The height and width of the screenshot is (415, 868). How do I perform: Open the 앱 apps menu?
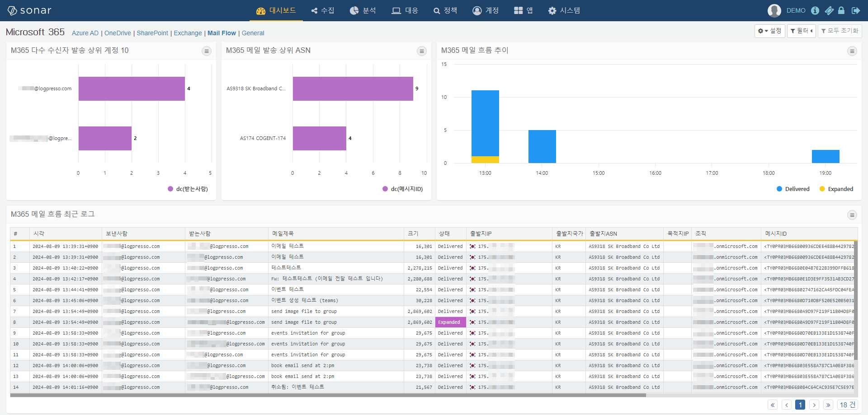coord(524,10)
